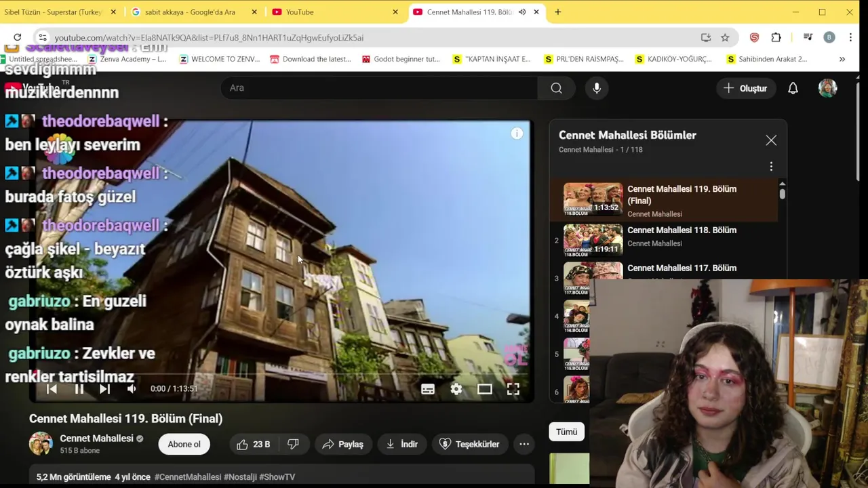Share the video with Paylaş
Image resolution: width=868 pixels, height=488 pixels.
click(x=343, y=445)
